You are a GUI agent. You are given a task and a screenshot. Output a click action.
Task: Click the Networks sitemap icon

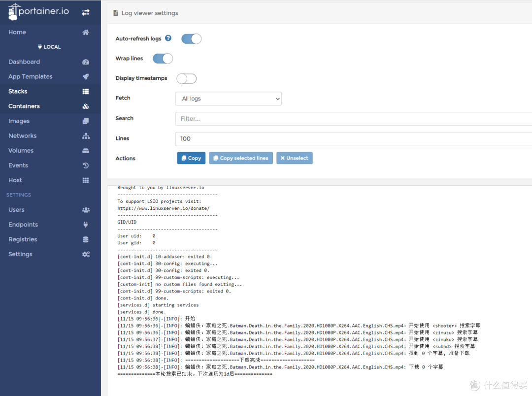click(86, 136)
